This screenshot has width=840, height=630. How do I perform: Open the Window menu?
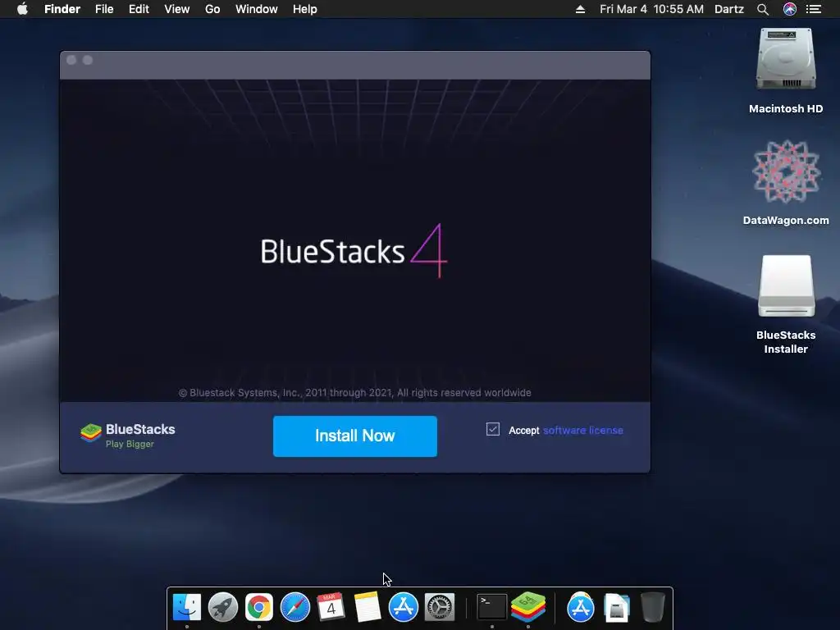coord(256,9)
